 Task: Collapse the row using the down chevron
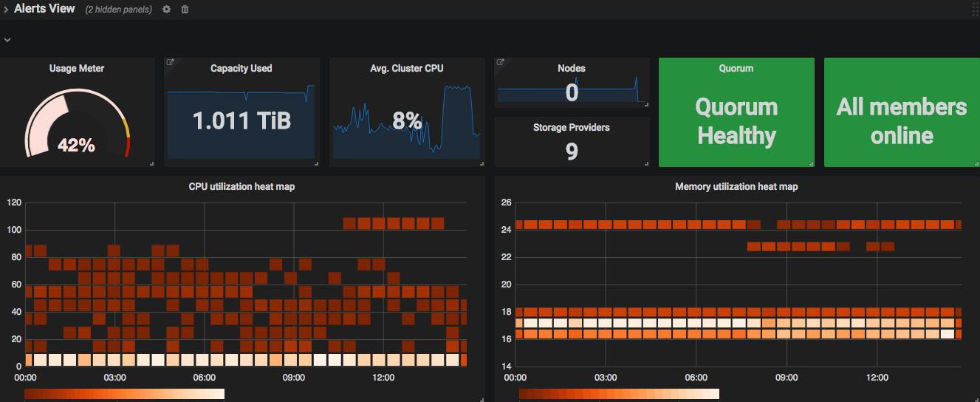7,40
